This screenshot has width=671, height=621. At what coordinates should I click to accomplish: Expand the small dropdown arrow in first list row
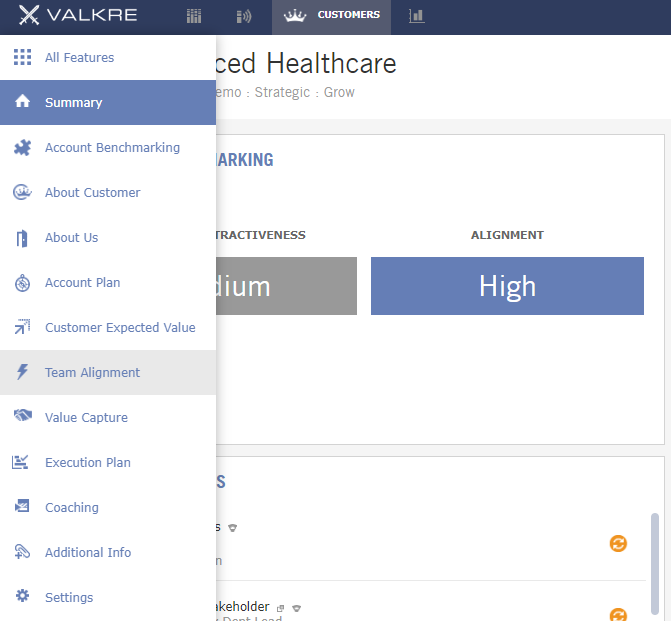(x=232, y=528)
